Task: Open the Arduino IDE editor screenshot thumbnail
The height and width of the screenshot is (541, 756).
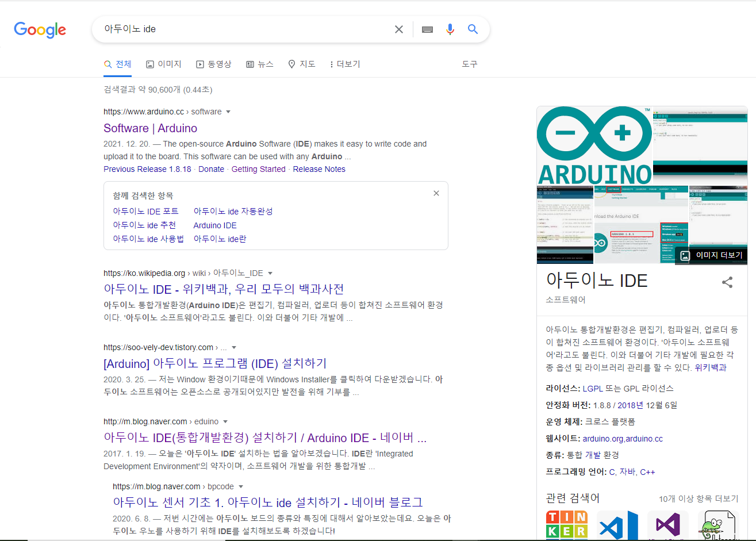Action: tap(700, 145)
